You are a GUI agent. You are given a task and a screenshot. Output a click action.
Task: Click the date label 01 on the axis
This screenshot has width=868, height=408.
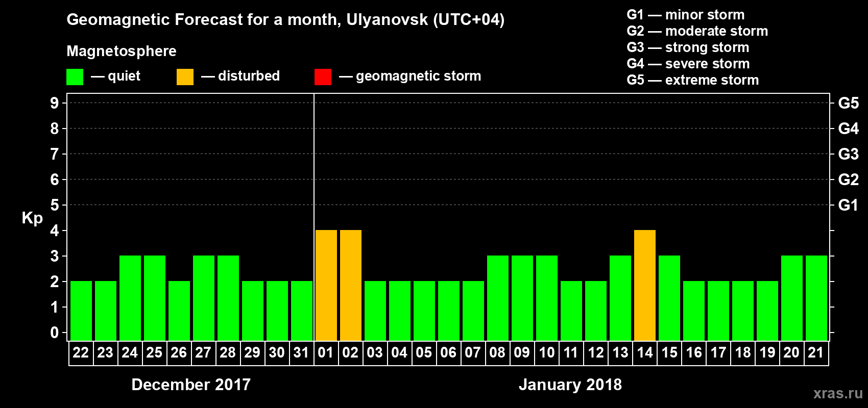326,352
